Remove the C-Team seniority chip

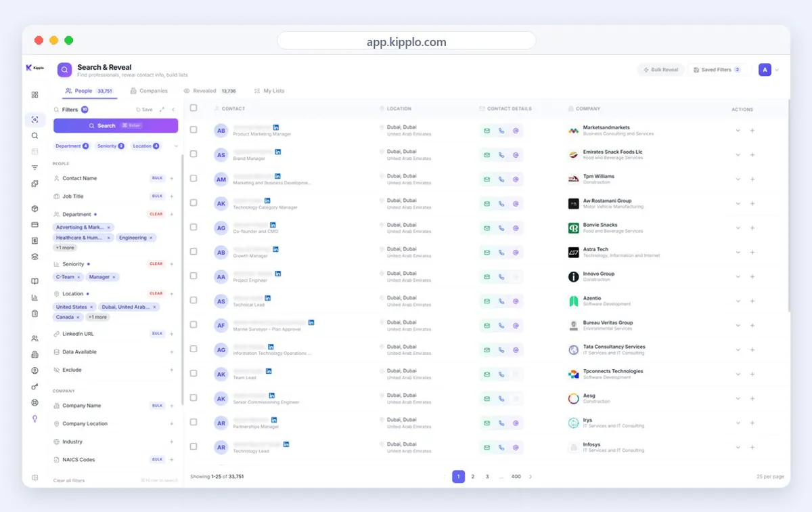pos(78,277)
